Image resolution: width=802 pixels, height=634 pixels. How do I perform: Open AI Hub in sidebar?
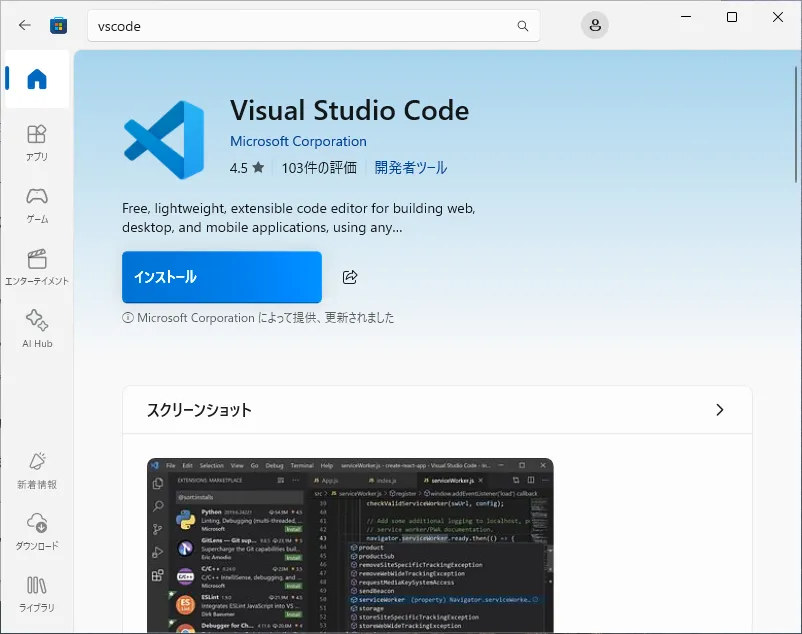[37, 329]
